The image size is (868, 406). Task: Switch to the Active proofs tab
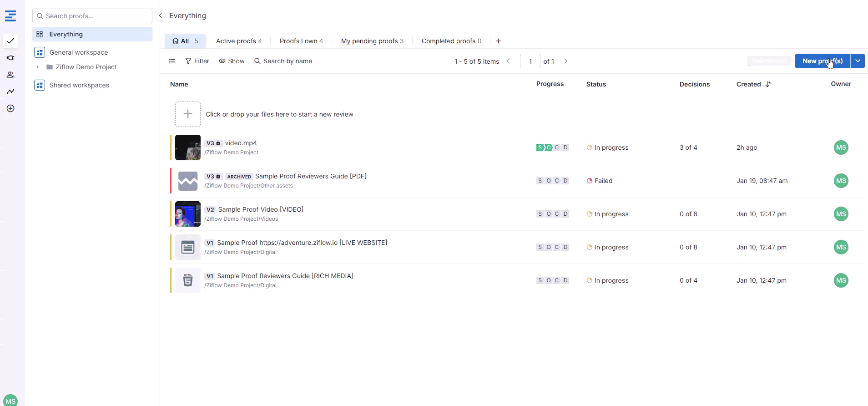coord(238,41)
